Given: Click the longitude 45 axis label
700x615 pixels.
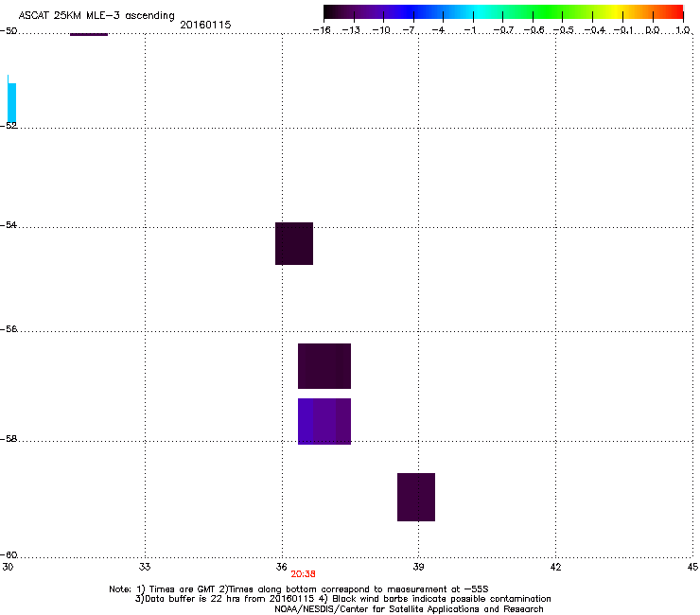Looking at the screenshot, I should click(x=692, y=567).
